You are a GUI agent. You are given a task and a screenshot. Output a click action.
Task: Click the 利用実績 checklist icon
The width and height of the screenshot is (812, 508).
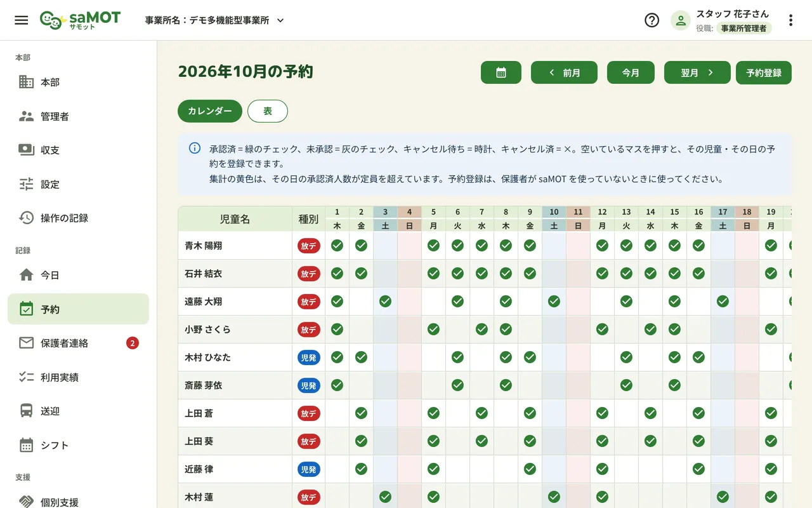[26, 377]
